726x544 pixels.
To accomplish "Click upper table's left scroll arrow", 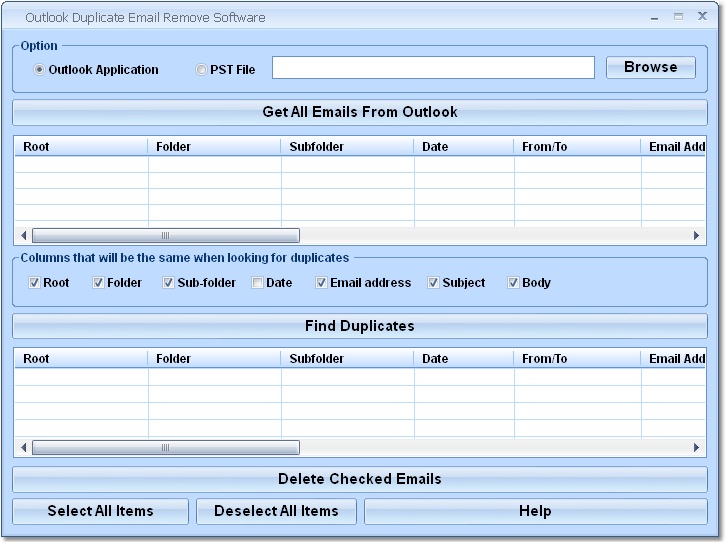I will (x=23, y=236).
